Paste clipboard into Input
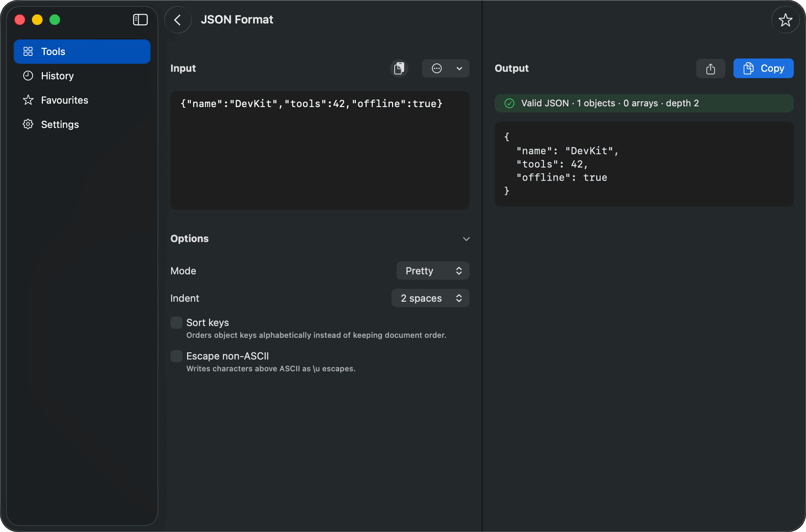806x532 pixels. (x=399, y=68)
